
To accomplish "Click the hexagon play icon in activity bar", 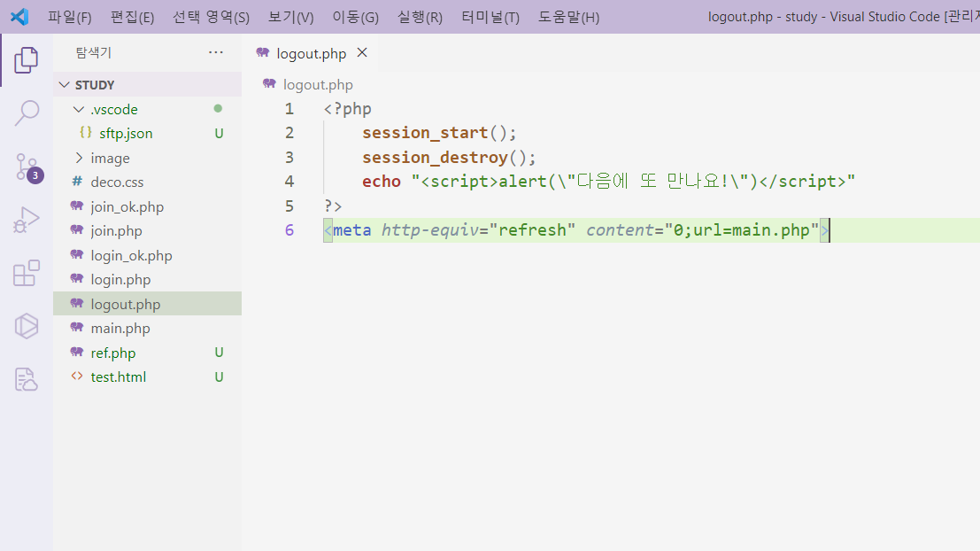I will pos(27,326).
